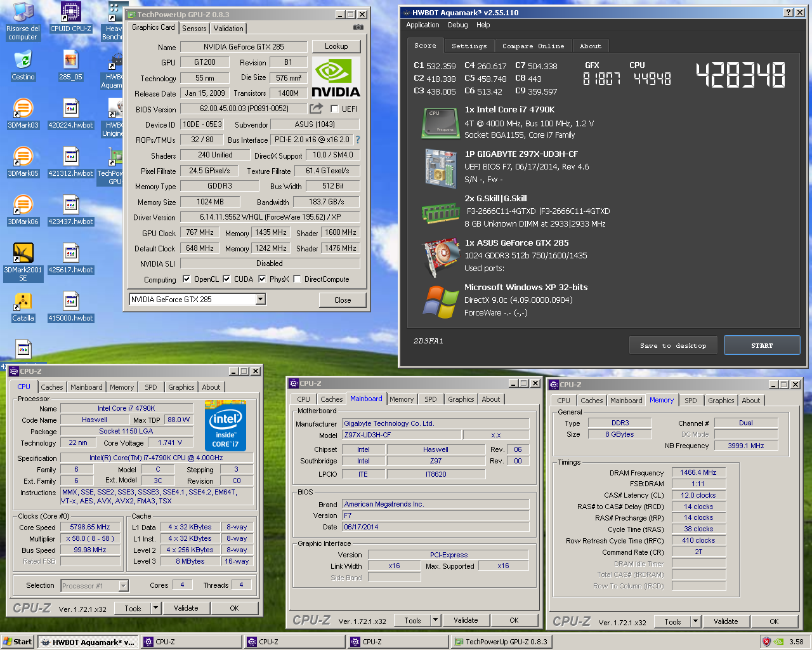Click the BIOS export share icon in GPU-Z
The image size is (812, 650).
316,109
